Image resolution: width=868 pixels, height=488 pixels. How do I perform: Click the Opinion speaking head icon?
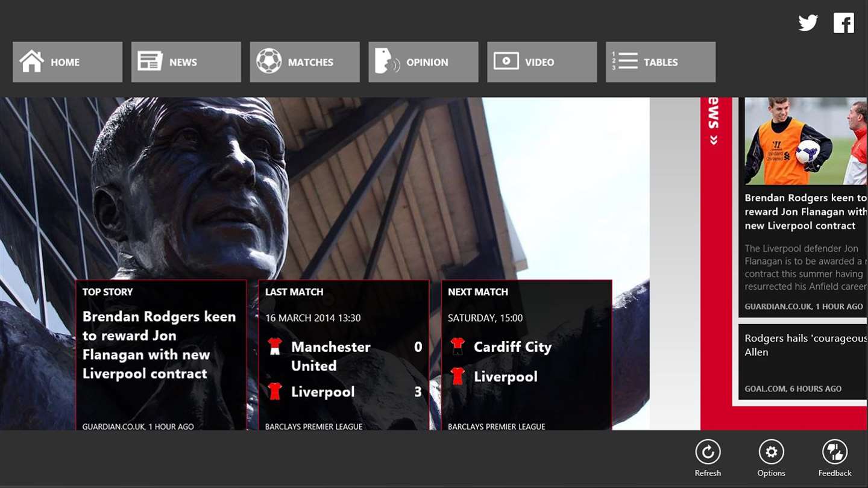pyautogui.click(x=387, y=61)
